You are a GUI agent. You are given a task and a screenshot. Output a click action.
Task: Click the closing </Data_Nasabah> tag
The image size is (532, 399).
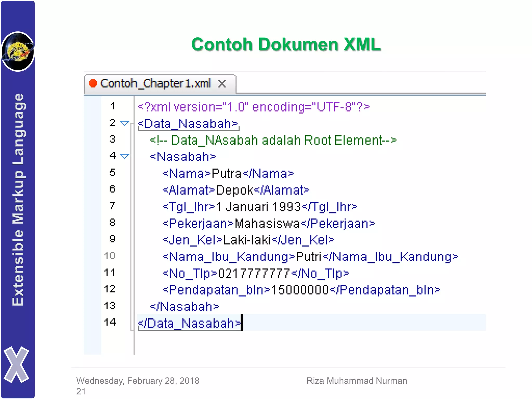tap(189, 323)
